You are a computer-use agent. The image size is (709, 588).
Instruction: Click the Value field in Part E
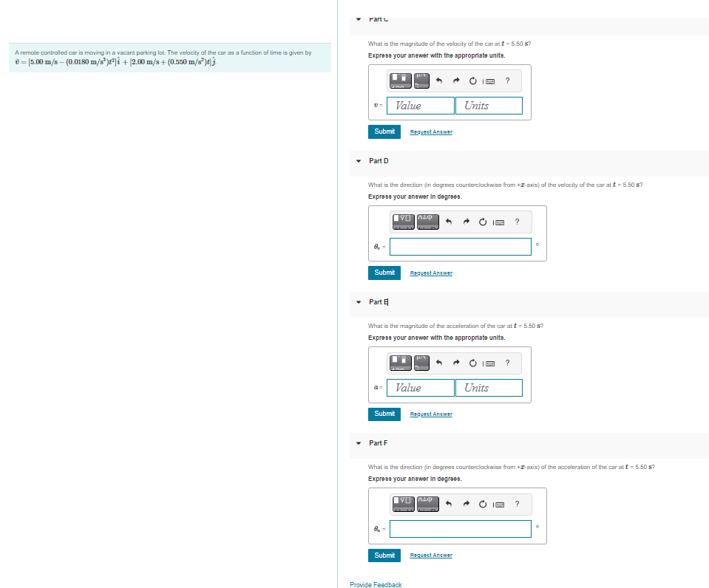pyautogui.click(x=421, y=387)
